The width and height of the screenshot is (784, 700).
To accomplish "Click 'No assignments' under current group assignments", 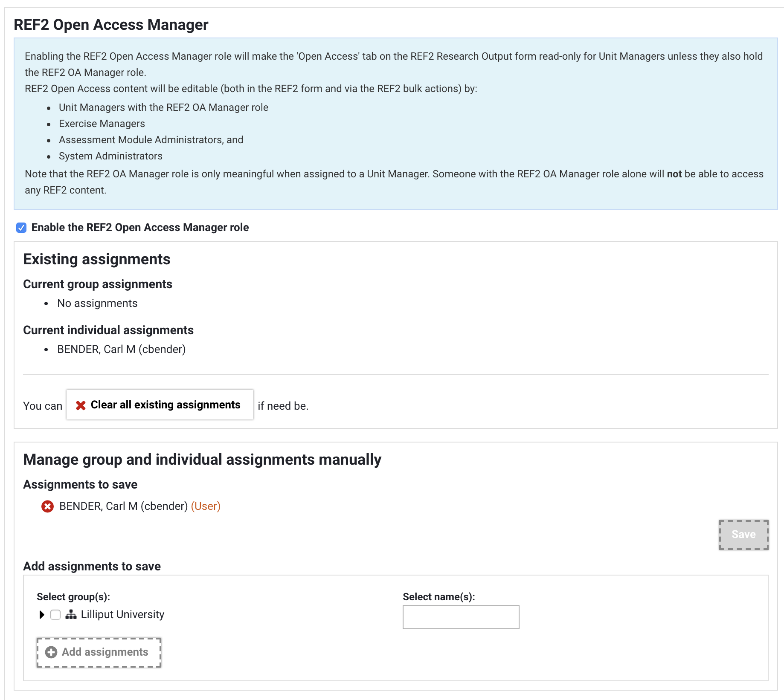I will click(x=97, y=304).
